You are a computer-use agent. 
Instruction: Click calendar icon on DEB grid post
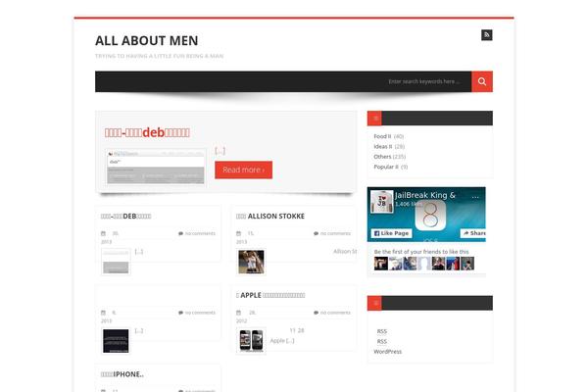(x=103, y=233)
